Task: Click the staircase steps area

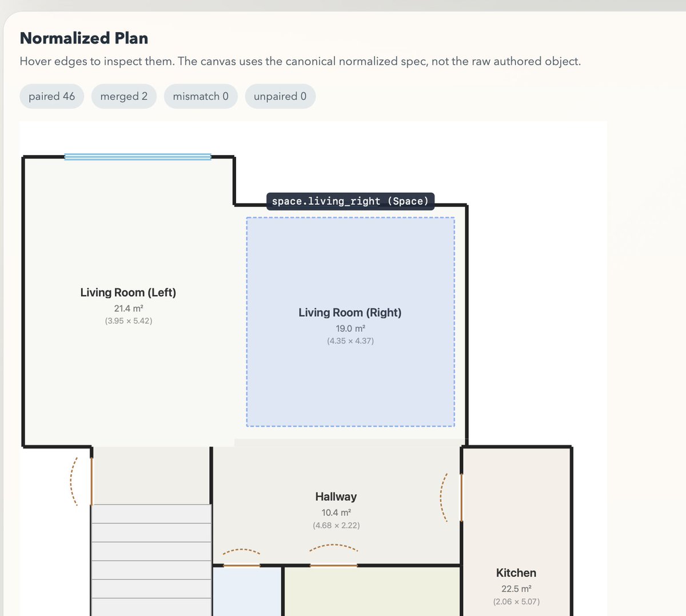Action: tap(151, 560)
